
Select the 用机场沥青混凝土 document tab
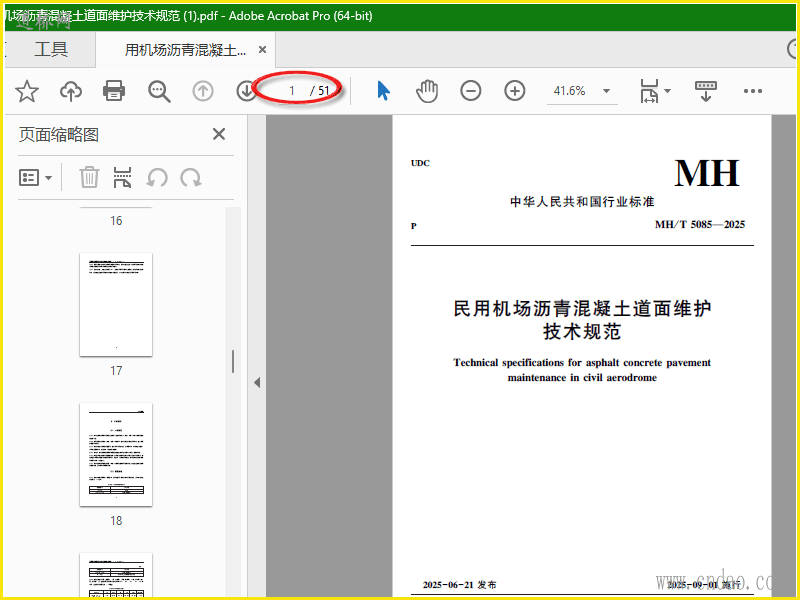tap(185, 49)
